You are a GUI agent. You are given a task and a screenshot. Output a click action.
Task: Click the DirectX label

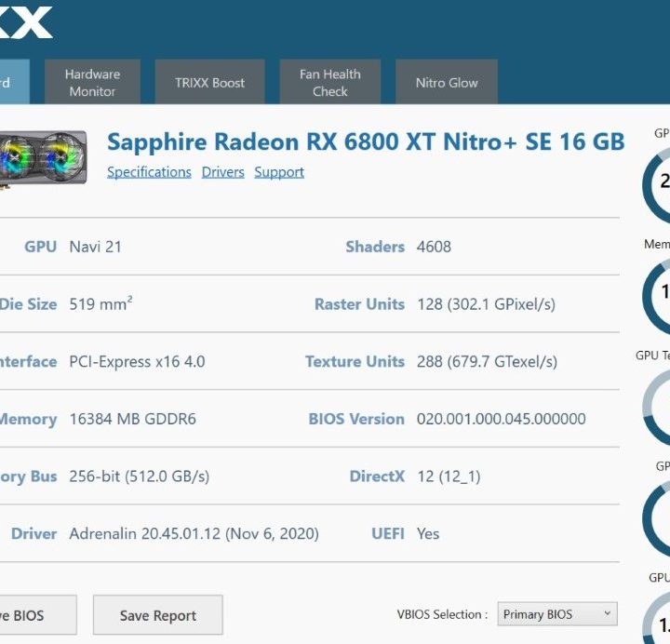pyautogui.click(x=377, y=476)
